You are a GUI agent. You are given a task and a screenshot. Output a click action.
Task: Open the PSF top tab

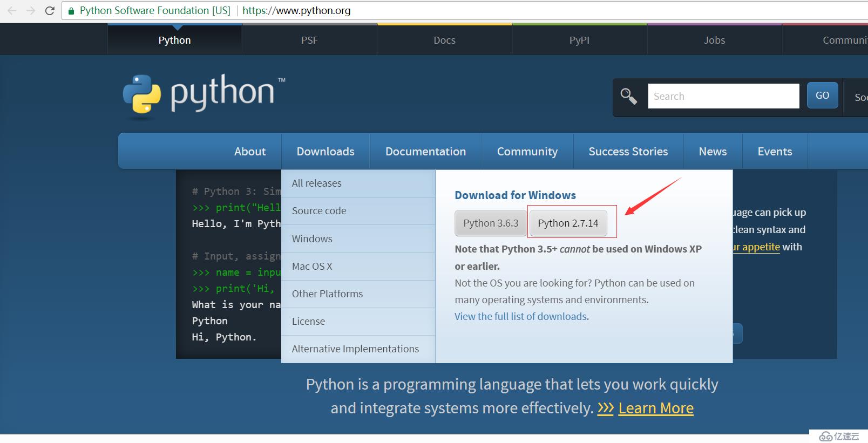pos(309,40)
